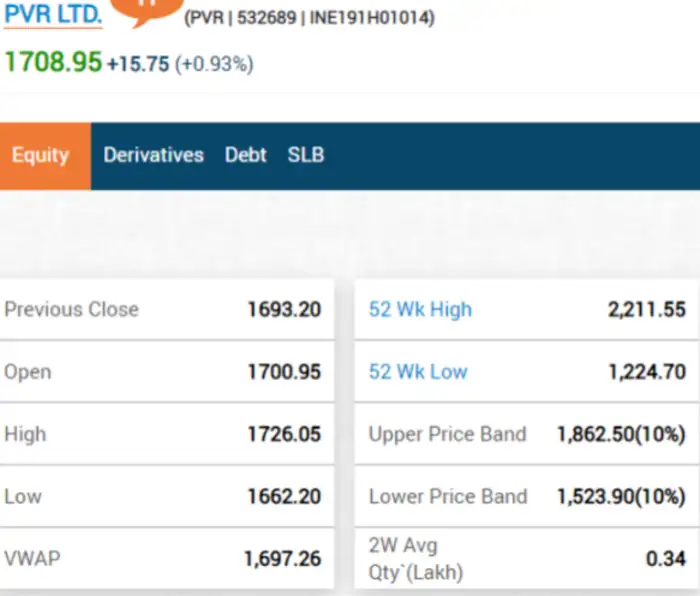The height and width of the screenshot is (596, 700).
Task: Click the 52 week high value 2,211.55
Action: (x=646, y=309)
